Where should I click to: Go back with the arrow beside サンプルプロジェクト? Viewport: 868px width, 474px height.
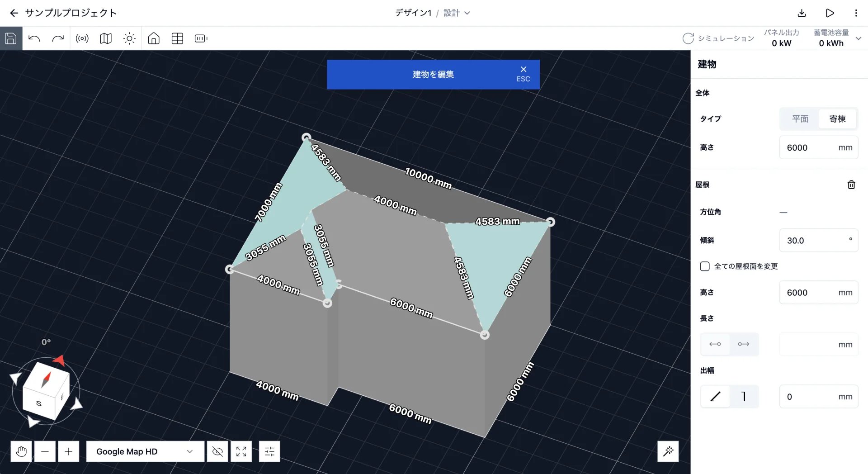click(14, 13)
